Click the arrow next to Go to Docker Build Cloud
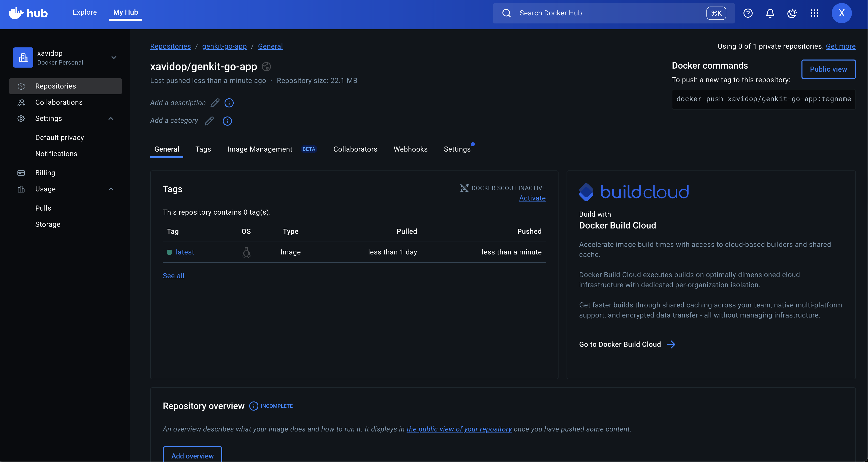 coord(671,344)
